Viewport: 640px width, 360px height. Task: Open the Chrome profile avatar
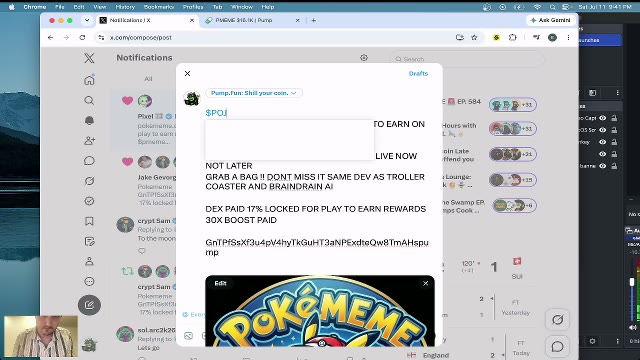(x=552, y=38)
